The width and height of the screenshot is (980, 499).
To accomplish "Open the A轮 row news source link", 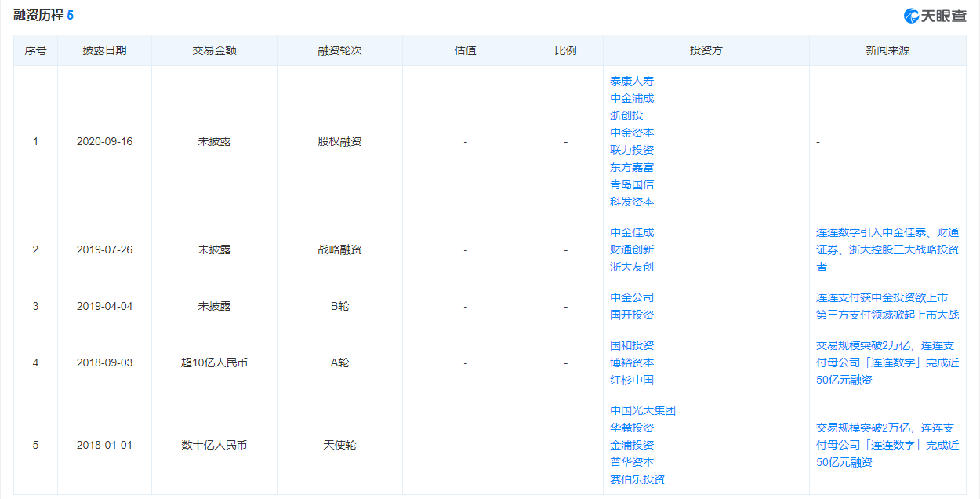I will (887, 362).
